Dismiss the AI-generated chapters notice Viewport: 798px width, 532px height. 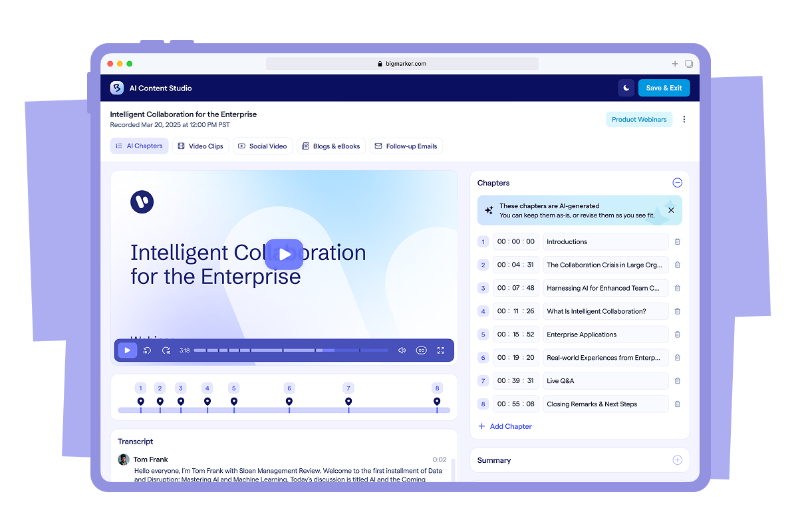click(670, 210)
